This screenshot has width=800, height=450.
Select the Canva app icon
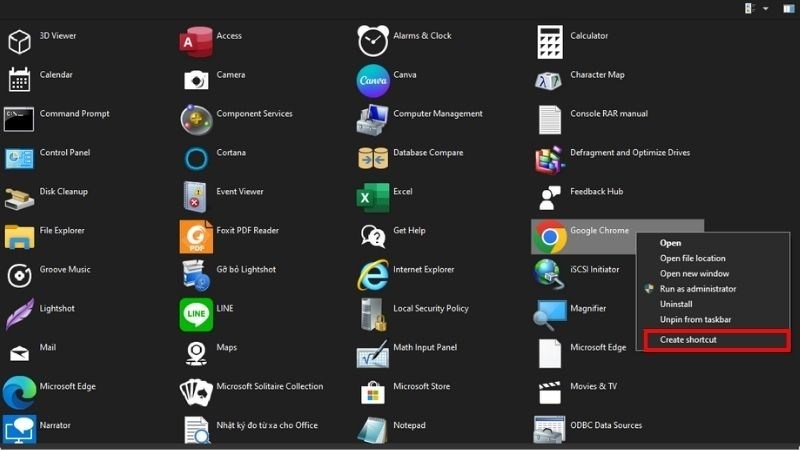pyautogui.click(x=373, y=80)
